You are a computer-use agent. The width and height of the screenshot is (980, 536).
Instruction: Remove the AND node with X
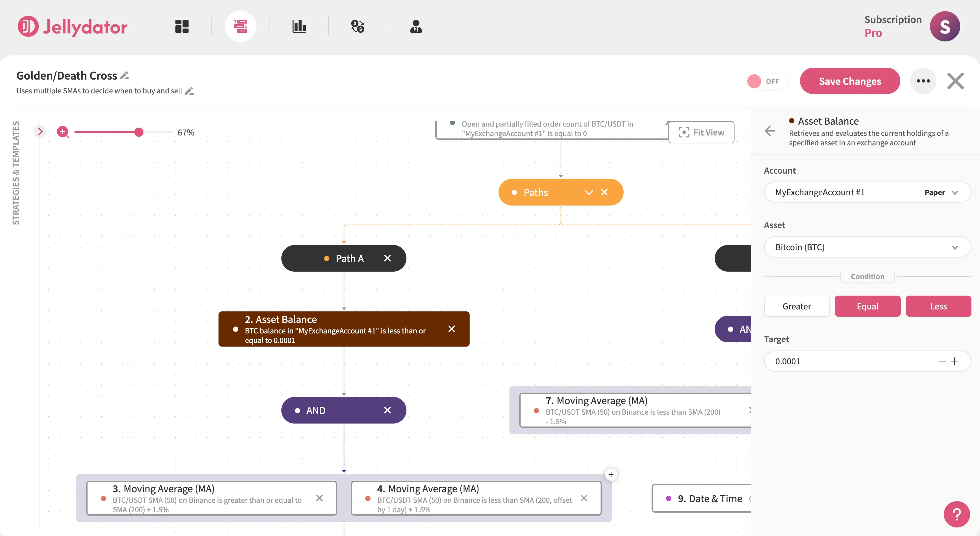[x=387, y=410]
